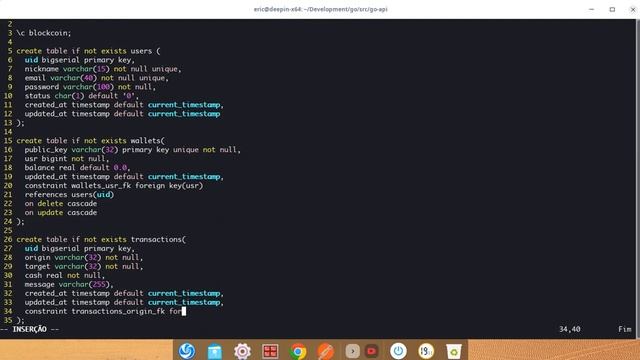The image size is (640, 360).
Task: Open the clock widget in the dock
Action: pyautogui.click(x=426, y=351)
